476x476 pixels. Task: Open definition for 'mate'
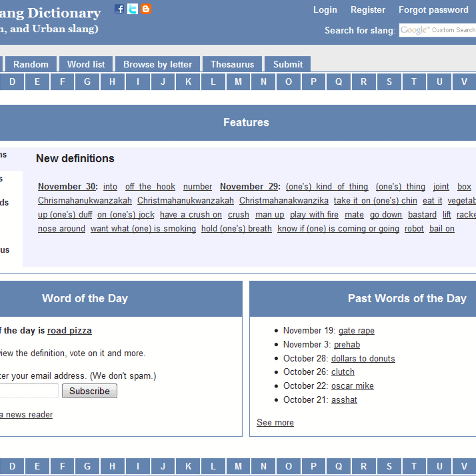coord(354,214)
